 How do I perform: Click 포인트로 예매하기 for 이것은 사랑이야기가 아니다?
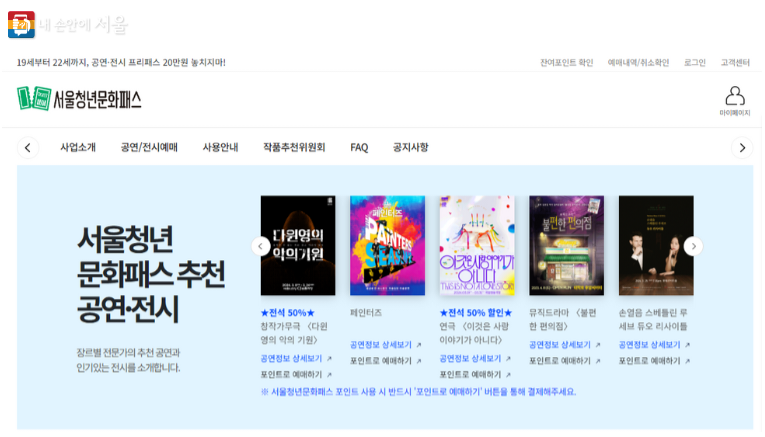click(x=475, y=375)
